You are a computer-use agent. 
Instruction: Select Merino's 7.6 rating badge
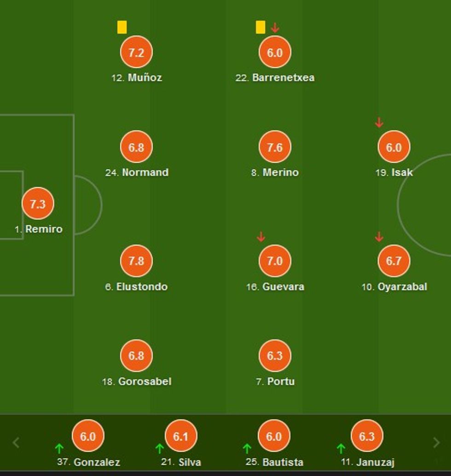click(275, 147)
